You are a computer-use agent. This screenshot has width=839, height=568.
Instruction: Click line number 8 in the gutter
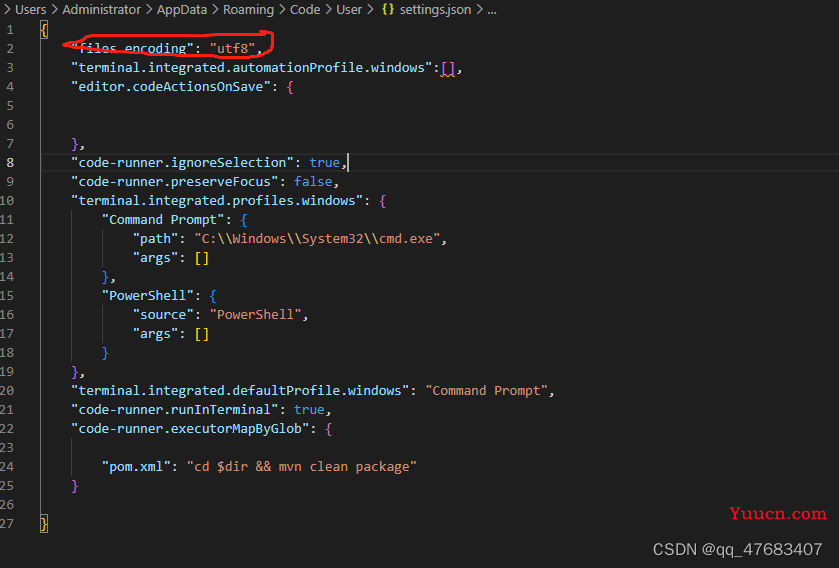pos(10,163)
